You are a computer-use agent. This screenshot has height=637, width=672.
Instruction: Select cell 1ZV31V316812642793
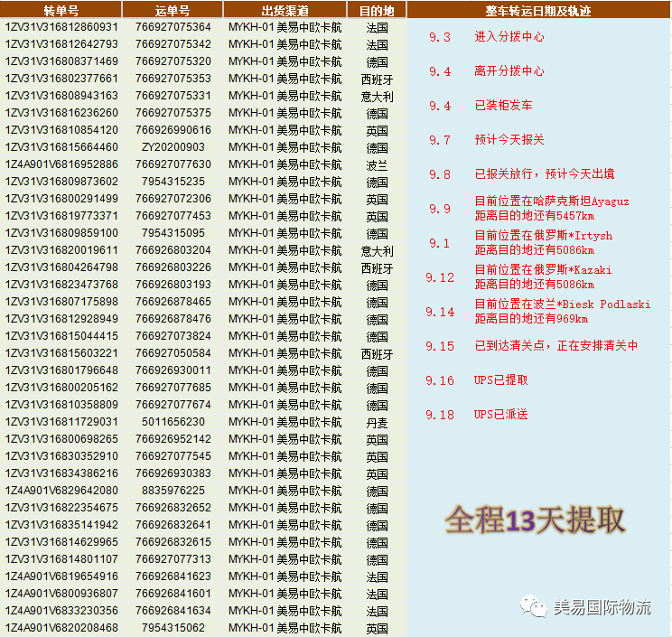tap(61, 44)
